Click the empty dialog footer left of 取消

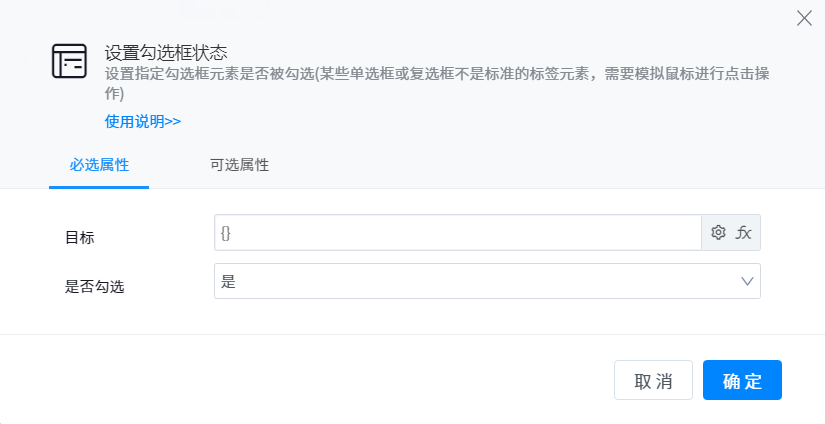300,380
